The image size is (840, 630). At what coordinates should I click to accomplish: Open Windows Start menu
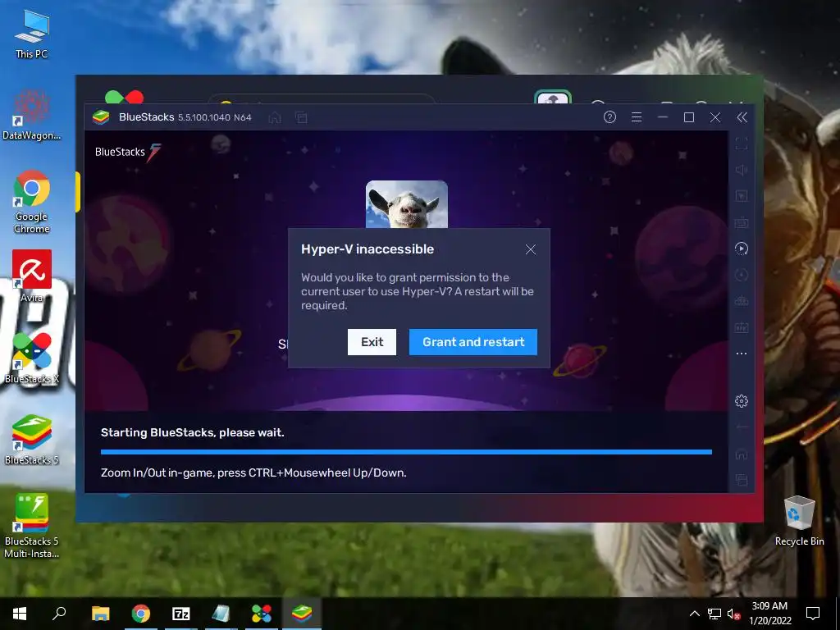pos(20,614)
